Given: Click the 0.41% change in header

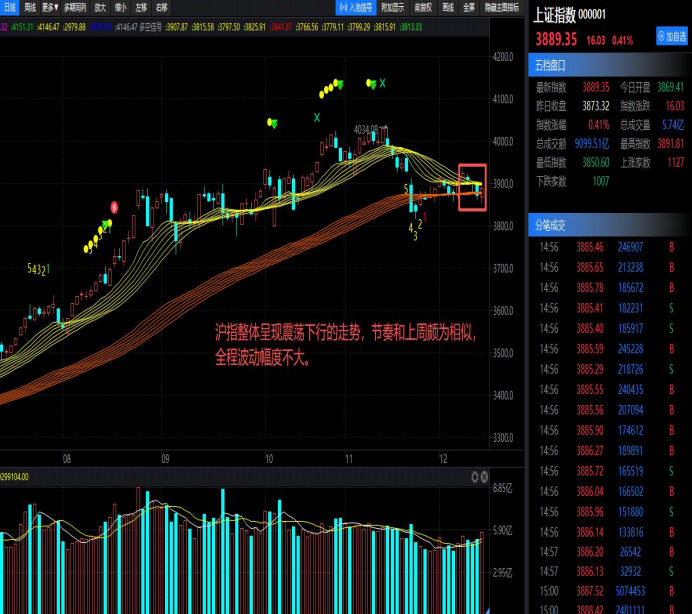Looking at the screenshot, I should (622, 41).
